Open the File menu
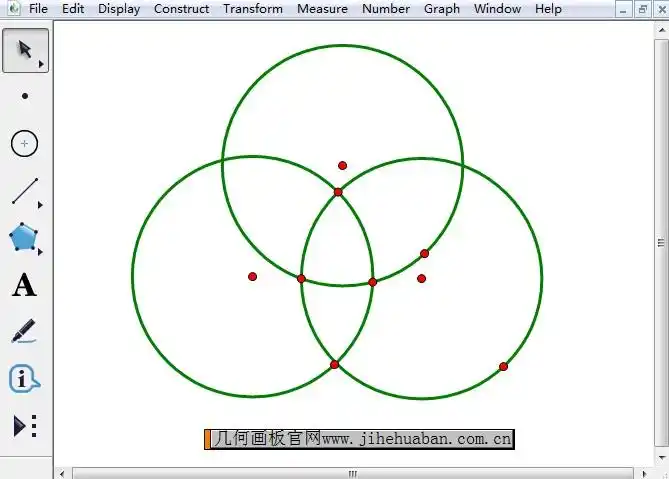This screenshot has width=669, height=479. [38, 9]
